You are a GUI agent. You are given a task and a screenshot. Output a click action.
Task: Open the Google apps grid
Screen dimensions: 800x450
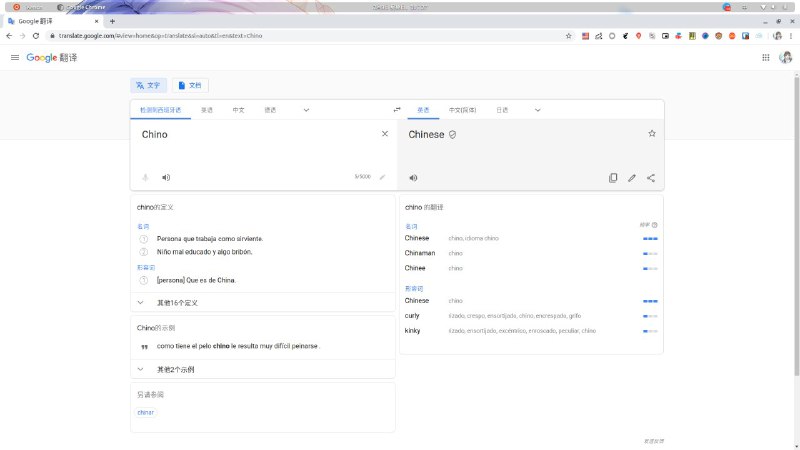766,58
